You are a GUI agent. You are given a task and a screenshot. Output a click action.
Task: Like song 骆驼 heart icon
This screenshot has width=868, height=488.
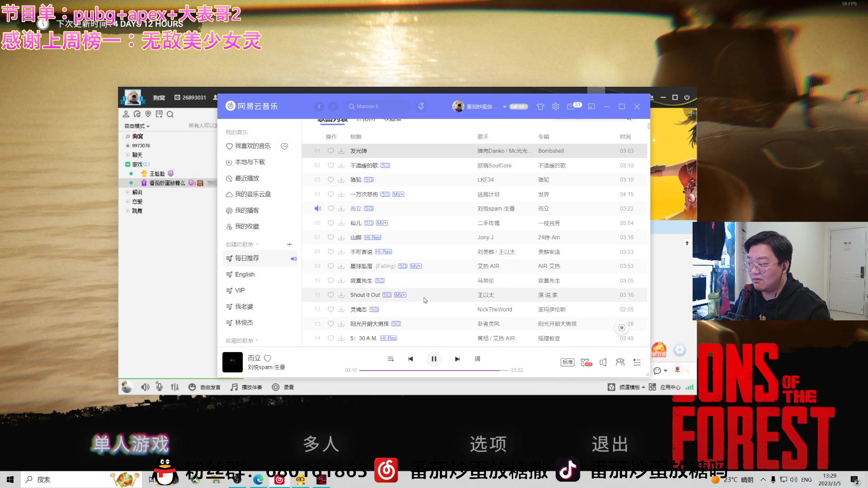330,179
